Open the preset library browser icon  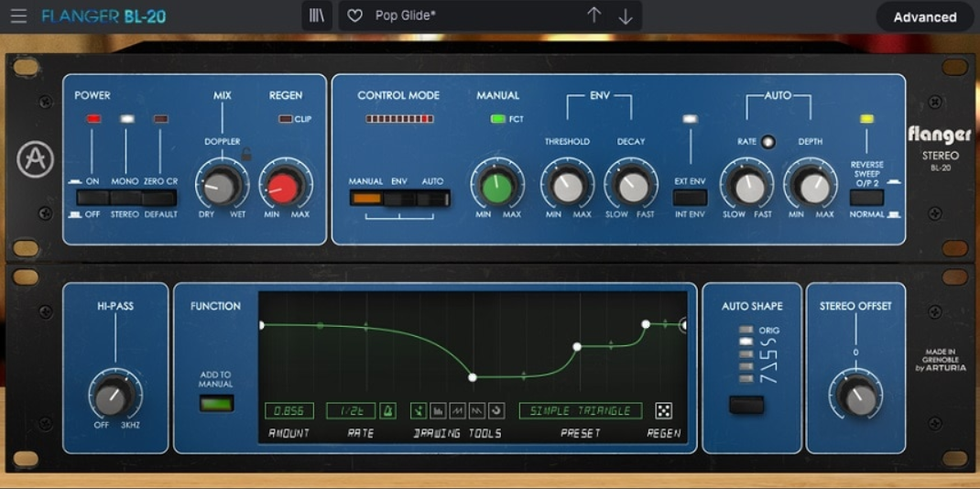317,16
